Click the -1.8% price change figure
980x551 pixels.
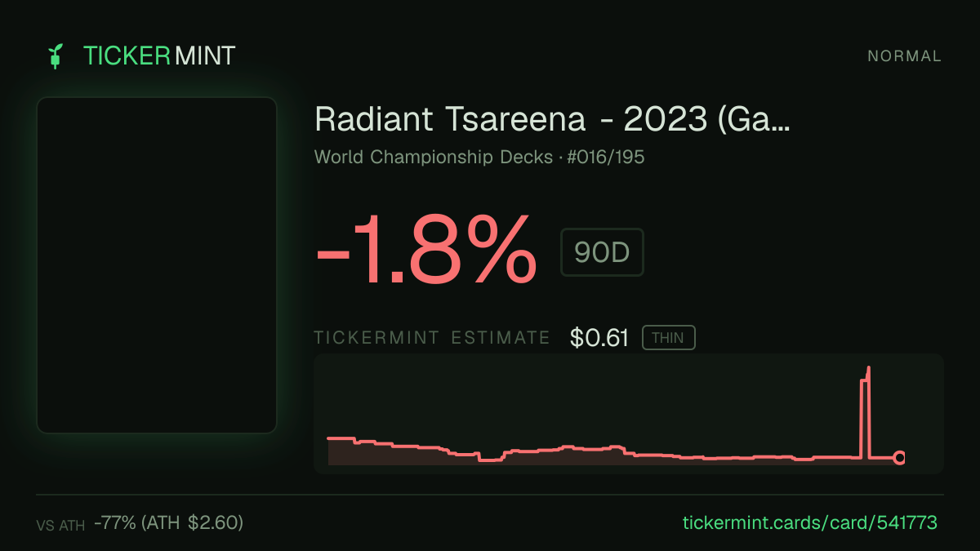tap(426, 249)
